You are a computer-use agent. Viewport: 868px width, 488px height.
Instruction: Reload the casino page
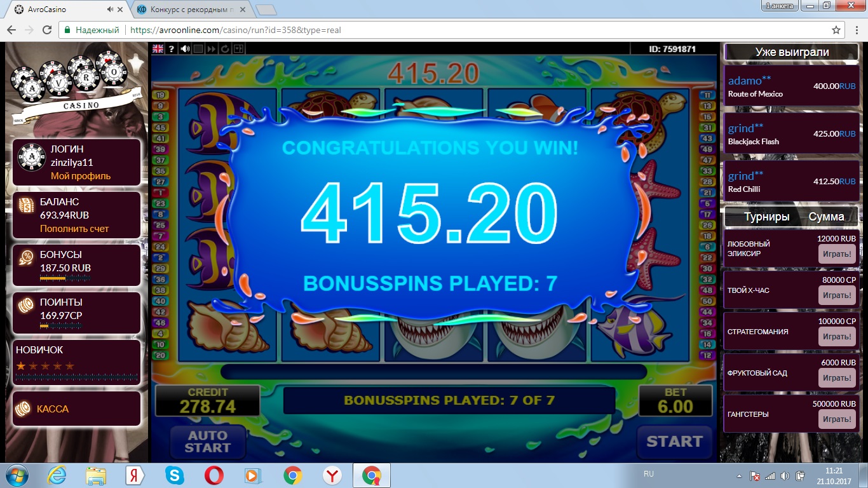[x=47, y=30]
